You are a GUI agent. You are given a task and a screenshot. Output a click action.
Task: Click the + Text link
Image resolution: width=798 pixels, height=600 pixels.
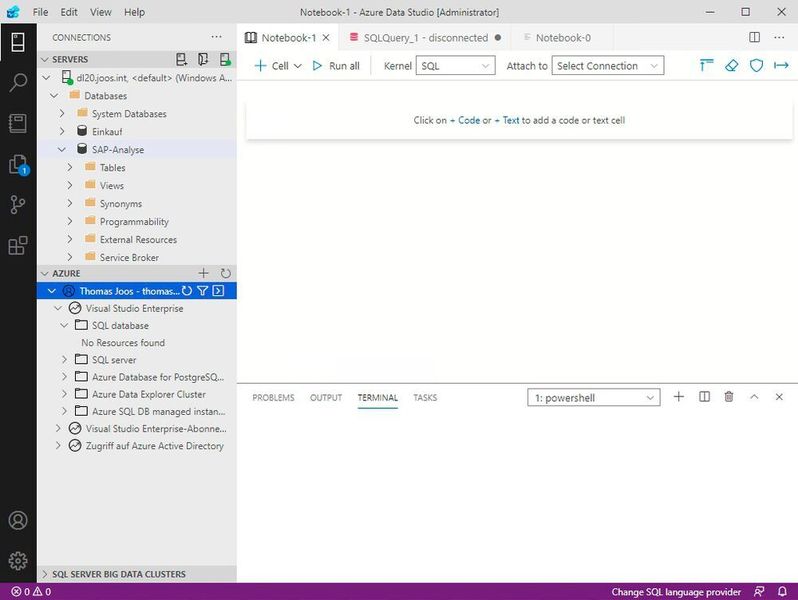point(507,120)
